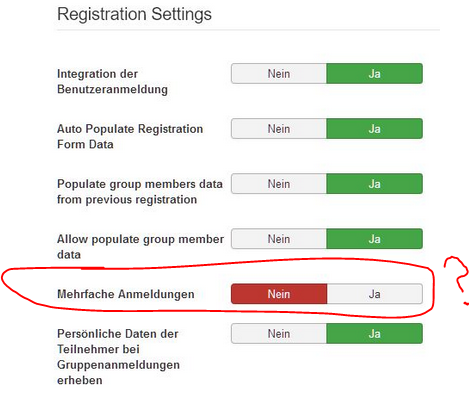Choose Ja for Populate group members data
This screenshot has height=397, width=469.
click(x=375, y=184)
